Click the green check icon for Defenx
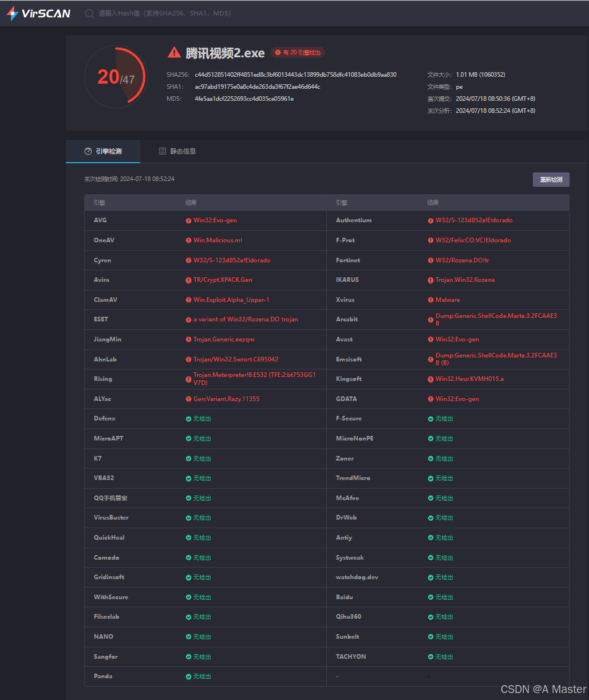 (188, 419)
